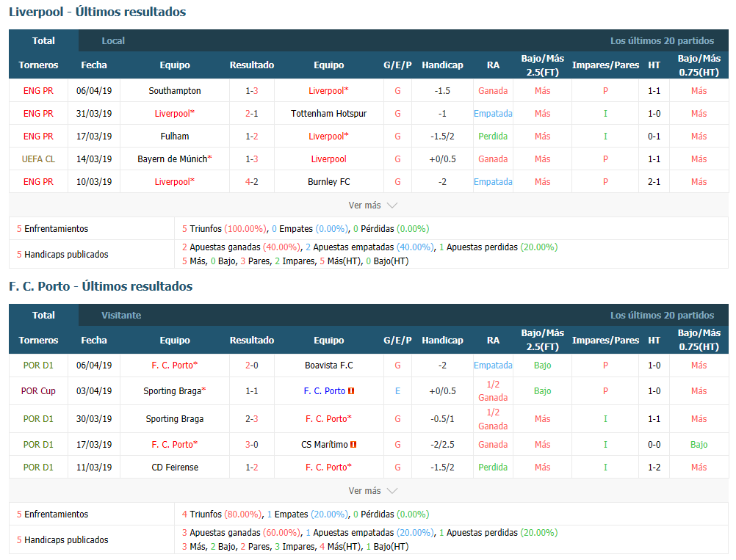
Task: Open result 2-3 of Sporting Braga match
Action: point(252,419)
